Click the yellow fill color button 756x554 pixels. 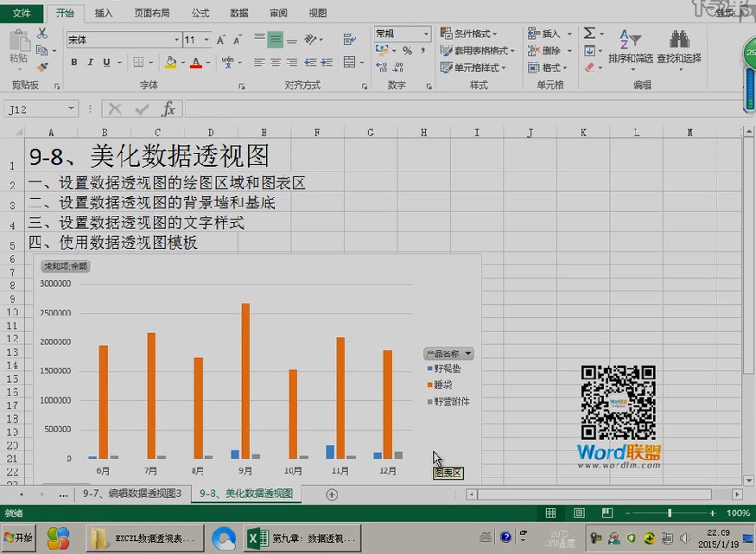(x=171, y=62)
